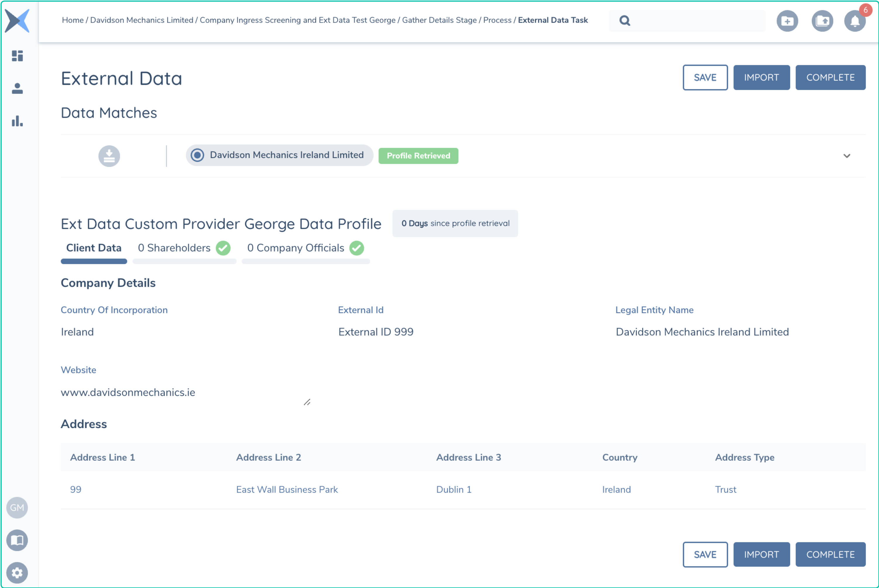Open the dashboard icon in sidebar
This screenshot has width=879, height=588.
point(17,56)
